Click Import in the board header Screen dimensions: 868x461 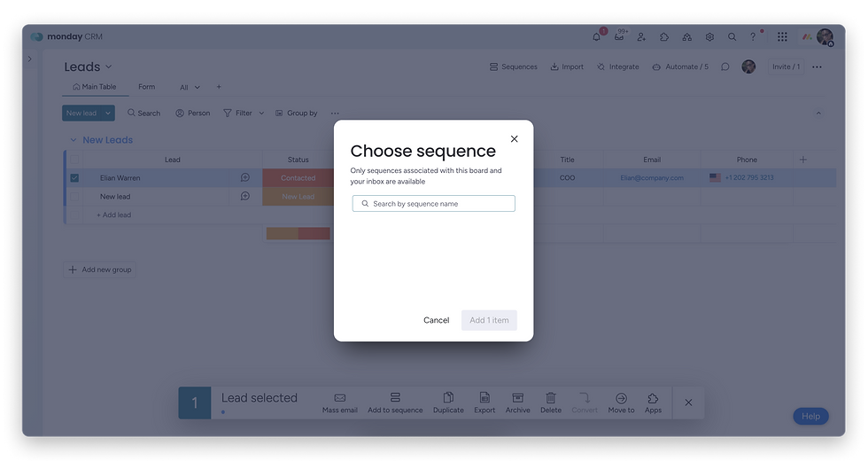pos(567,66)
